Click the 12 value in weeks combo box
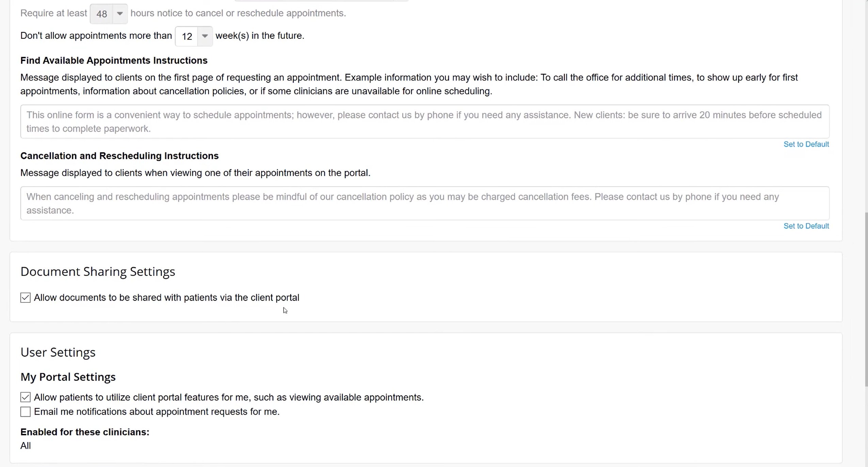 pyautogui.click(x=187, y=36)
